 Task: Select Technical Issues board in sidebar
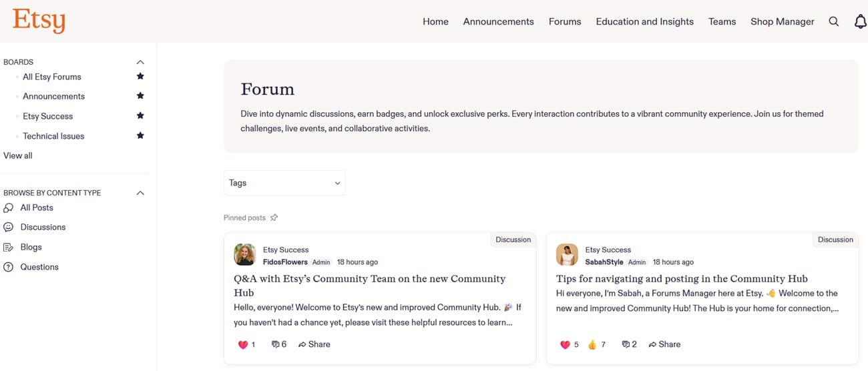[53, 136]
